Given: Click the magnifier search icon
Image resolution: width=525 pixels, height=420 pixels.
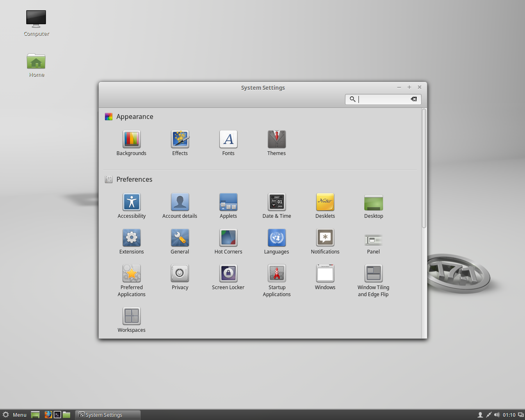Looking at the screenshot, I should (352, 99).
